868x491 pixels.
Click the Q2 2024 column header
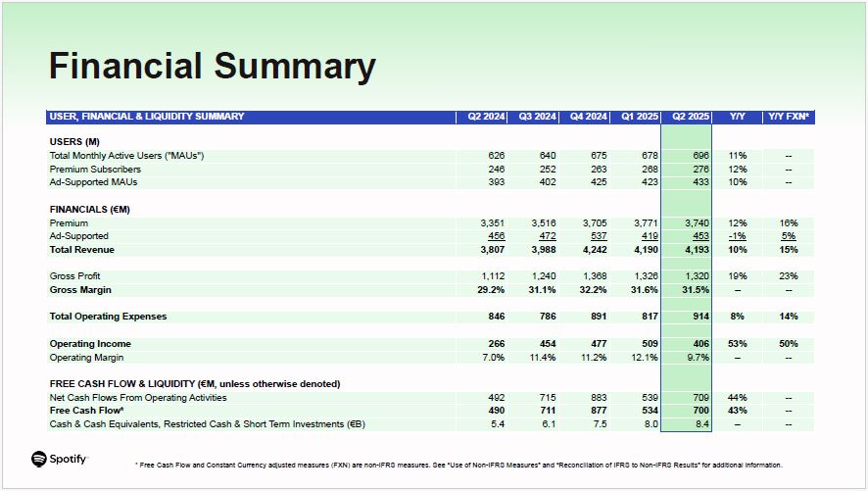click(487, 117)
